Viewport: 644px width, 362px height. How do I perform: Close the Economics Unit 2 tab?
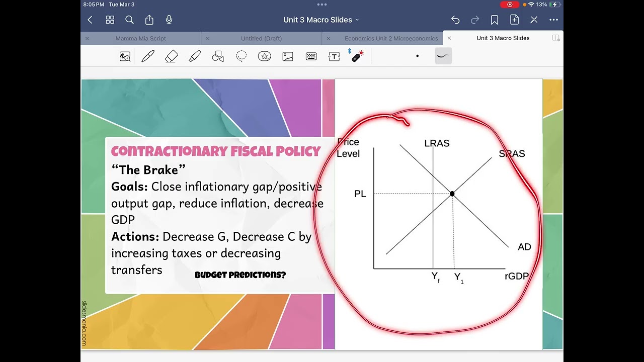click(329, 38)
